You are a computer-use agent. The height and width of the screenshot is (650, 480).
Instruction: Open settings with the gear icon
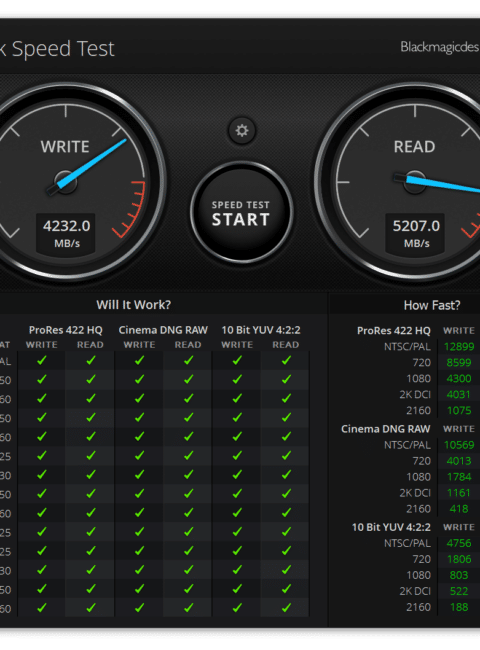click(242, 131)
